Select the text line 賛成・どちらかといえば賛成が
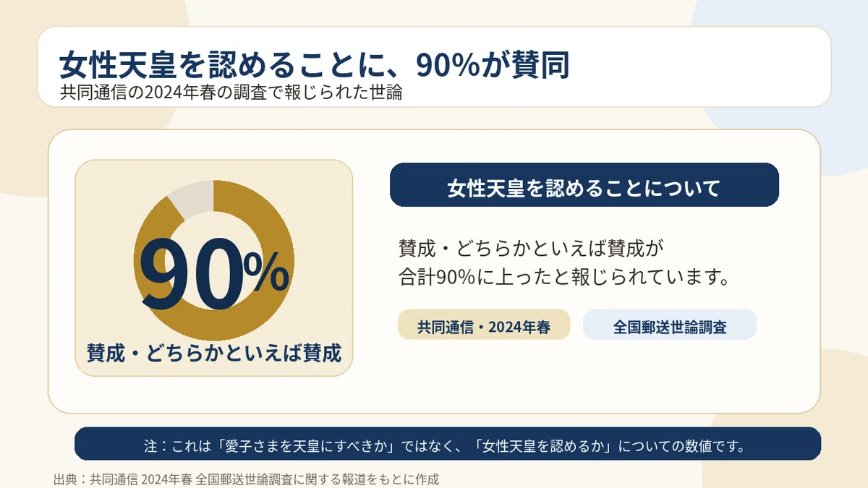Screen dimensions: 868x488 point(530,247)
